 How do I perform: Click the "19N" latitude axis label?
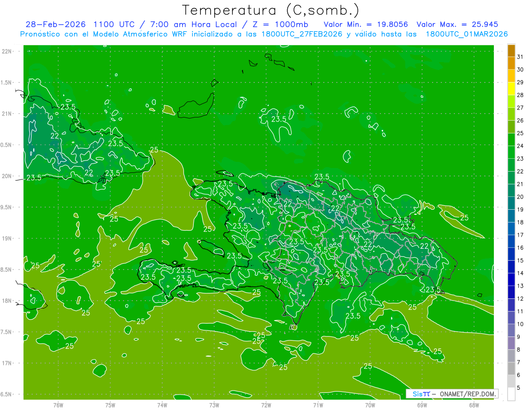(7, 239)
